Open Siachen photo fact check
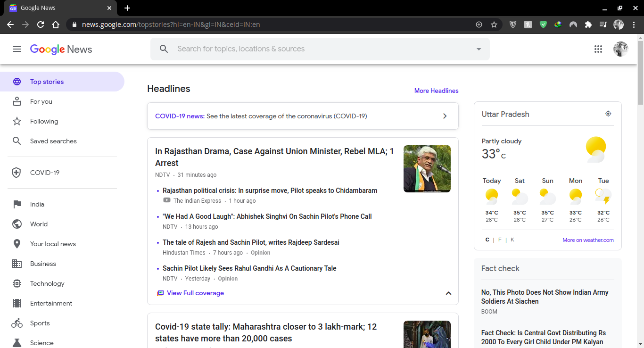Image resolution: width=644 pixels, height=348 pixels. click(x=545, y=297)
